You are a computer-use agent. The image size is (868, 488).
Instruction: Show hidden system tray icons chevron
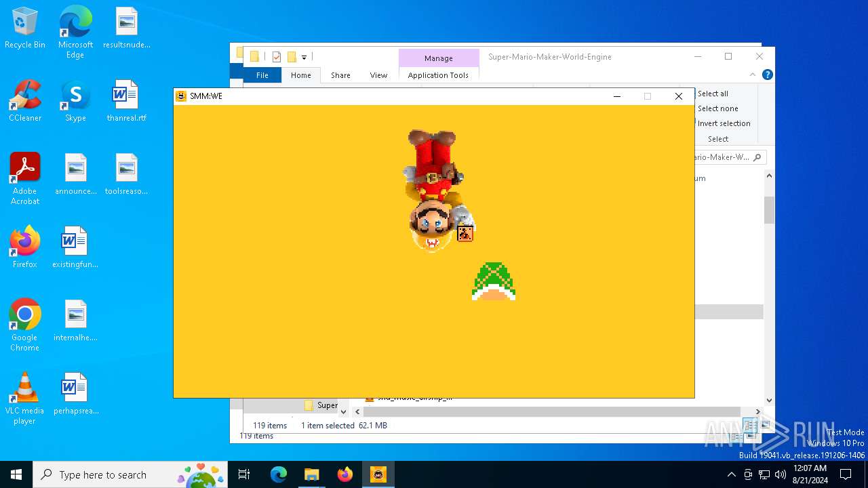(731, 474)
